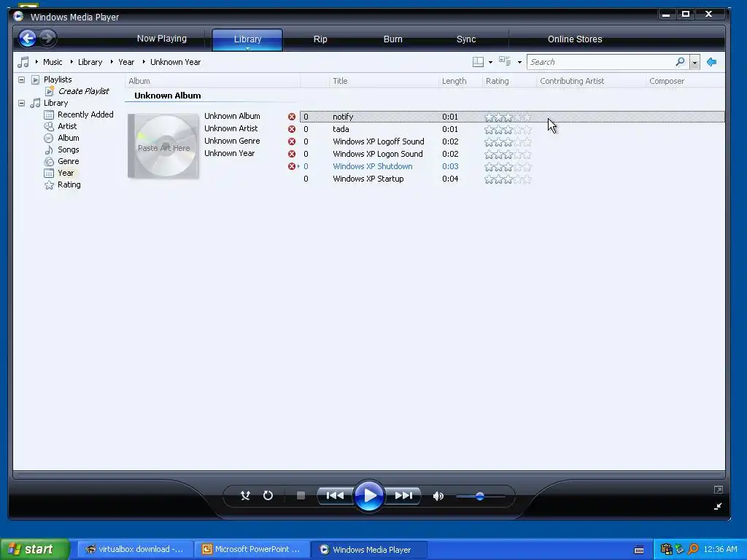Skip to the next track

403,496
